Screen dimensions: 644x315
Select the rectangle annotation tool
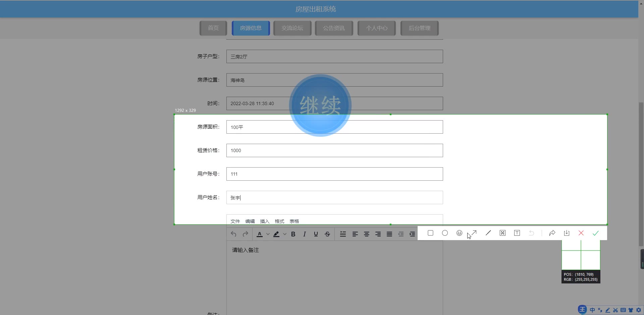pyautogui.click(x=430, y=233)
